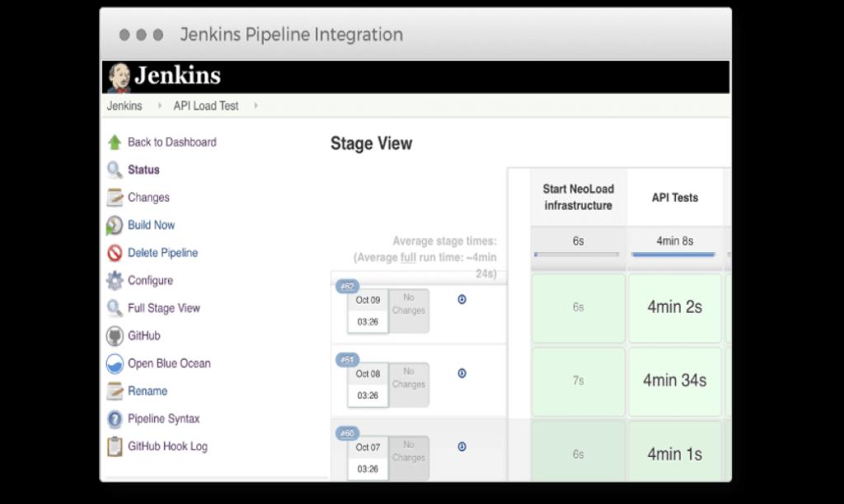Expand the Jenkins breadcrumb arrow
This screenshot has width=844, height=504.
click(x=159, y=106)
